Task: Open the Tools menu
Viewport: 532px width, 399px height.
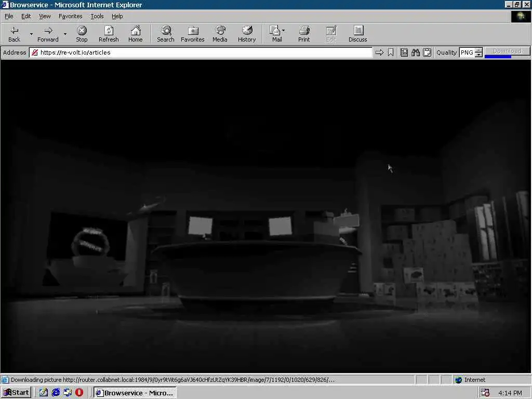Action: (x=97, y=16)
